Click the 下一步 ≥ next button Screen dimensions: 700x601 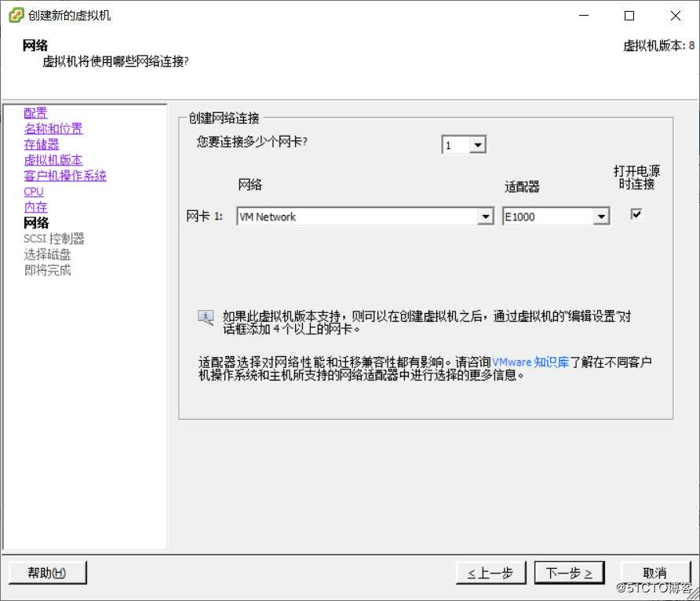[x=569, y=573]
